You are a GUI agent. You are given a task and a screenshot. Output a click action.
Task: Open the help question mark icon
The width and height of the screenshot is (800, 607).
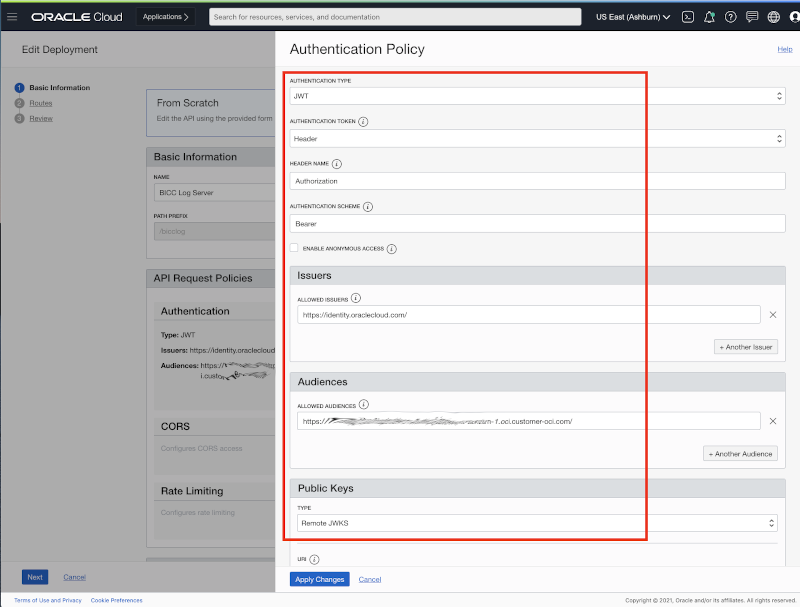click(x=733, y=16)
